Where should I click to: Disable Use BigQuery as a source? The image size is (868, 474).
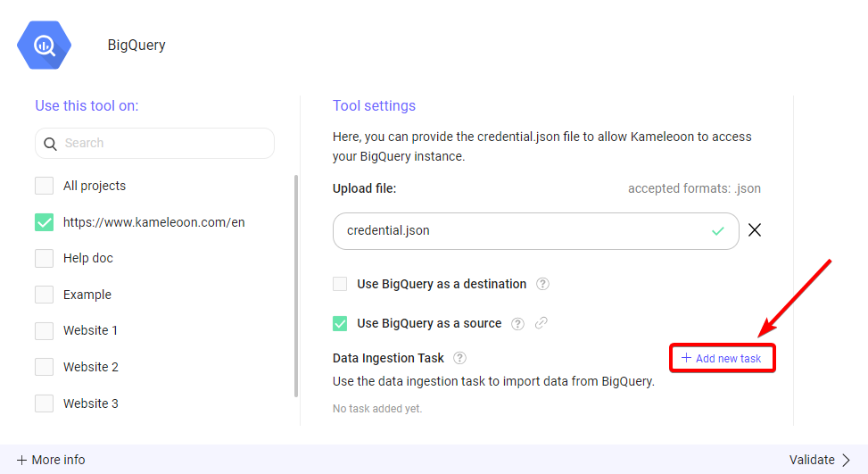[x=340, y=323]
